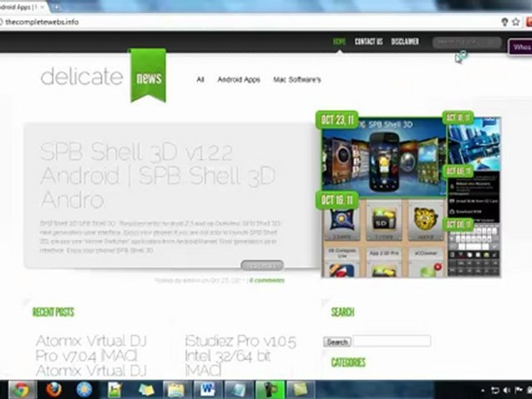Screen dimensions: 532x399
Task: Click the RECENT POSTS heading
Action: (x=53, y=312)
